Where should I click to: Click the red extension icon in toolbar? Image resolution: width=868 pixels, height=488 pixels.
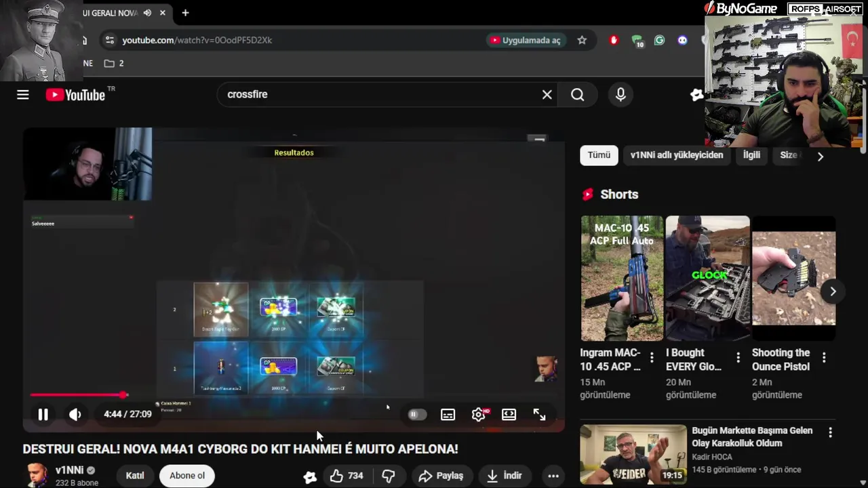click(614, 40)
